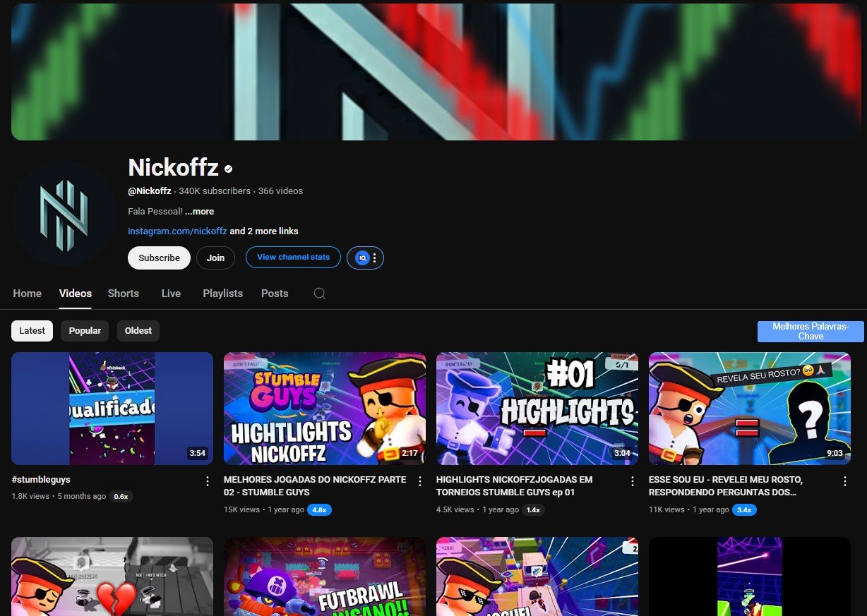Expand the 'and 2 more links' list
This screenshot has width=867, height=616.
[264, 231]
